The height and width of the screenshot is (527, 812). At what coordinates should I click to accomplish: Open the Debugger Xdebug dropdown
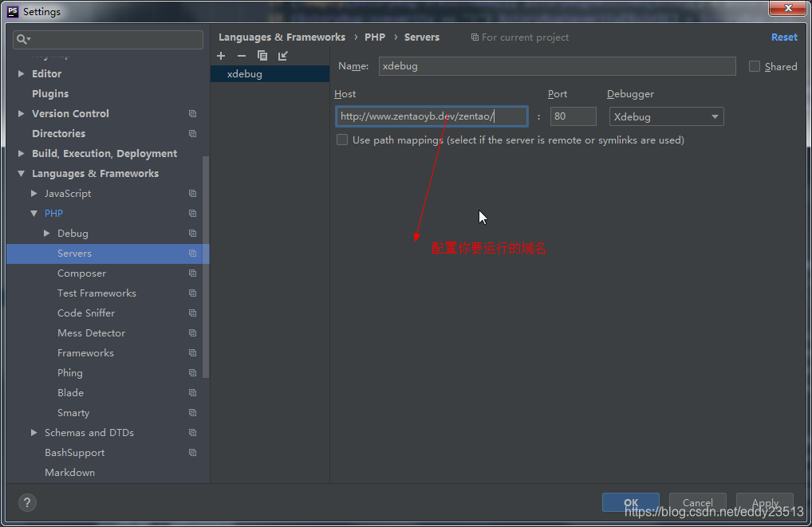tap(667, 116)
